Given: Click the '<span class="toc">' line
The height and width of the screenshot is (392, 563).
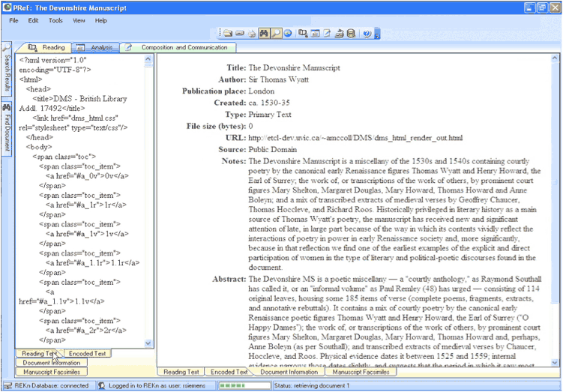Looking at the screenshot, I should pyautogui.click(x=64, y=157).
